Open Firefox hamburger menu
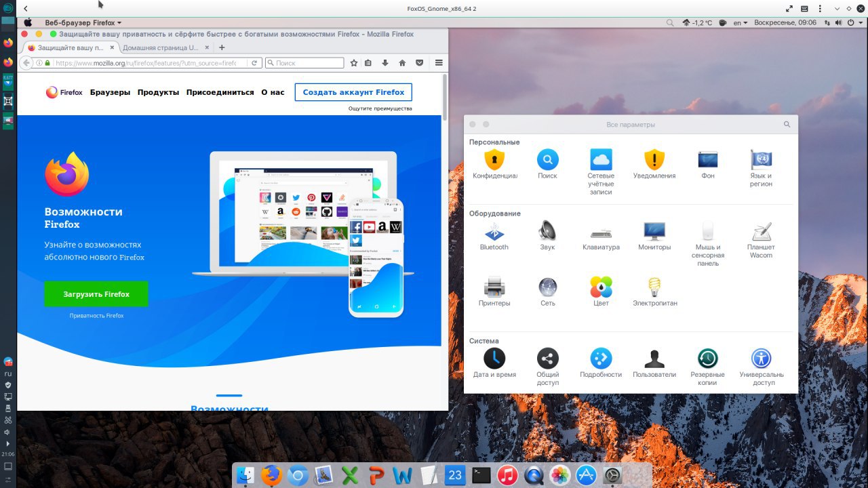The width and height of the screenshot is (868, 488). [x=439, y=63]
